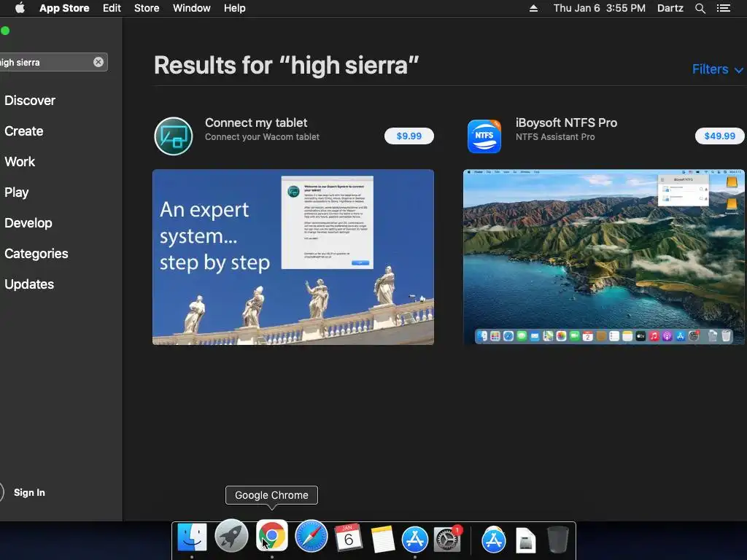Go to the Create section
The height and width of the screenshot is (560, 747).
pos(24,131)
